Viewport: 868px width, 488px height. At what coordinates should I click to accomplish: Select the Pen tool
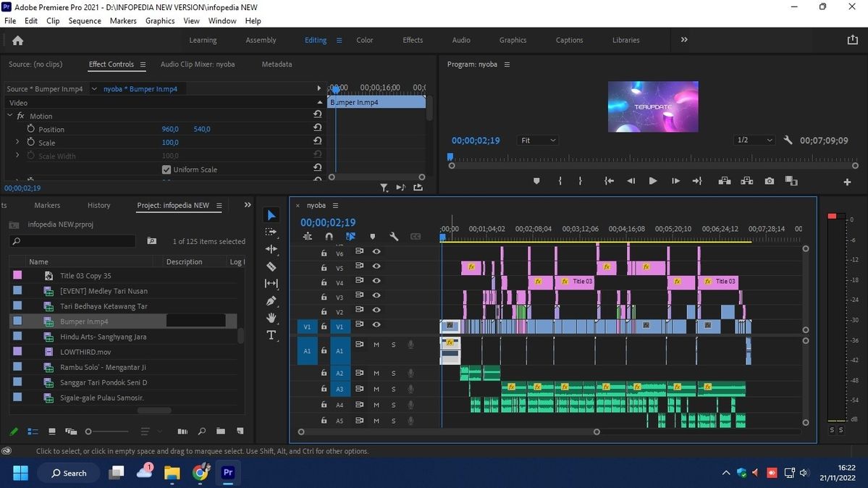click(x=271, y=300)
